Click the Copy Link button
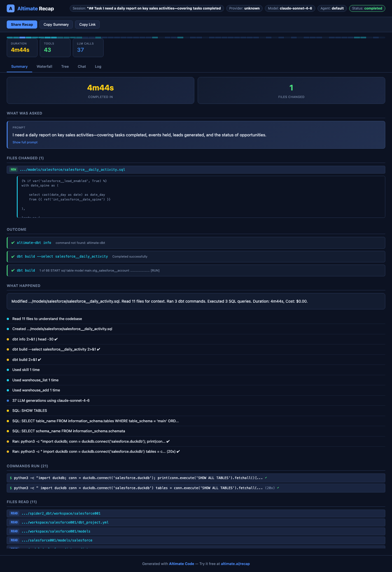 [87, 25]
